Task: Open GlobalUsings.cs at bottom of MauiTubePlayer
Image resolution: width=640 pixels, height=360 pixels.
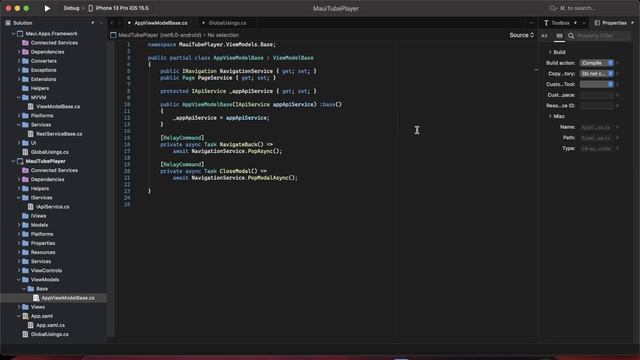Action: point(49,334)
